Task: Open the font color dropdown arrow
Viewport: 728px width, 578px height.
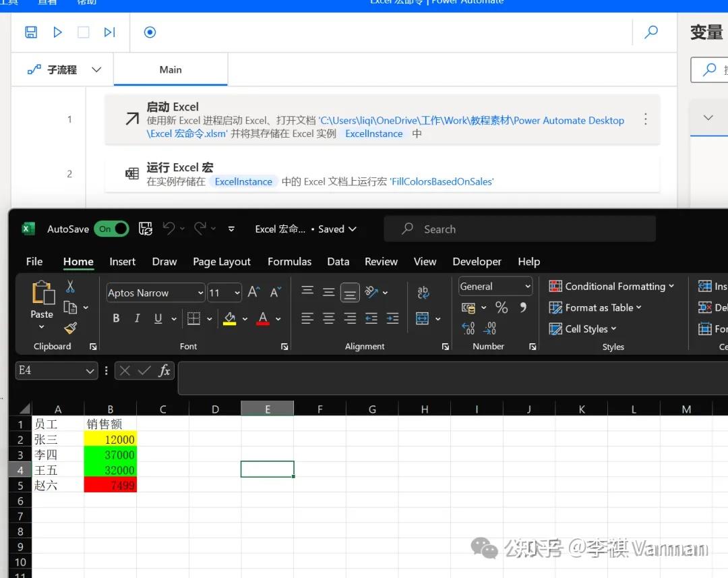Action: tap(278, 319)
